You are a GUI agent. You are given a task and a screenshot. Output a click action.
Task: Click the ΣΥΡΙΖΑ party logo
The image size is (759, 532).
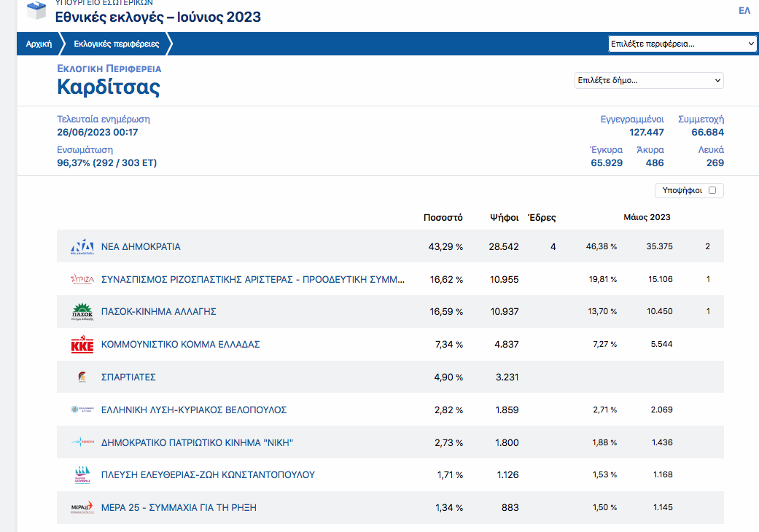(x=82, y=279)
